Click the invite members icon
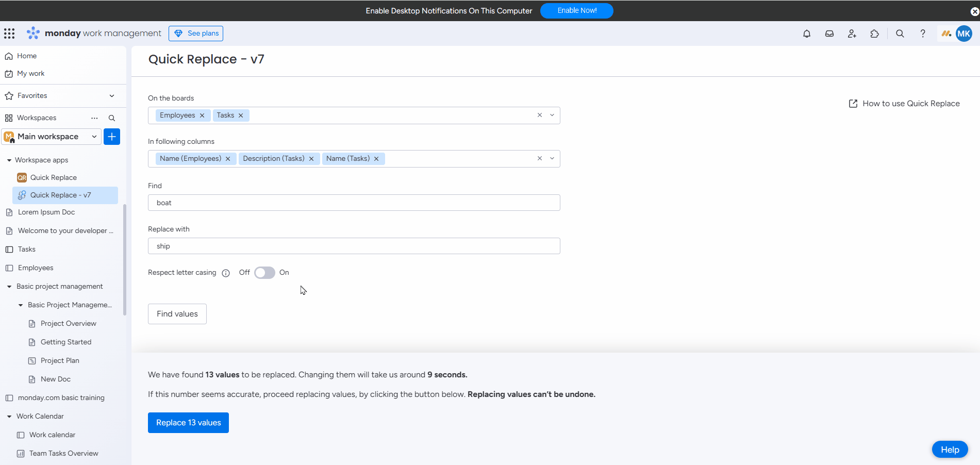This screenshot has width=980, height=465. point(852,34)
